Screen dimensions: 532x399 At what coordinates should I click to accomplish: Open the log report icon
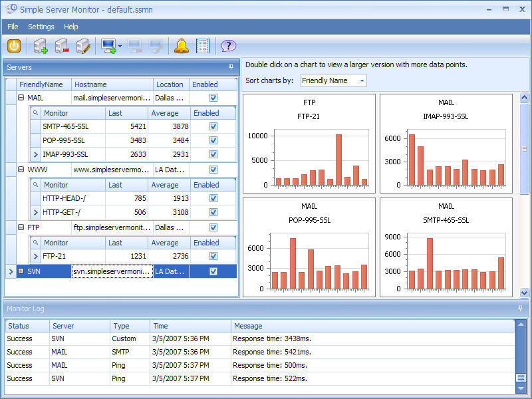coord(203,46)
